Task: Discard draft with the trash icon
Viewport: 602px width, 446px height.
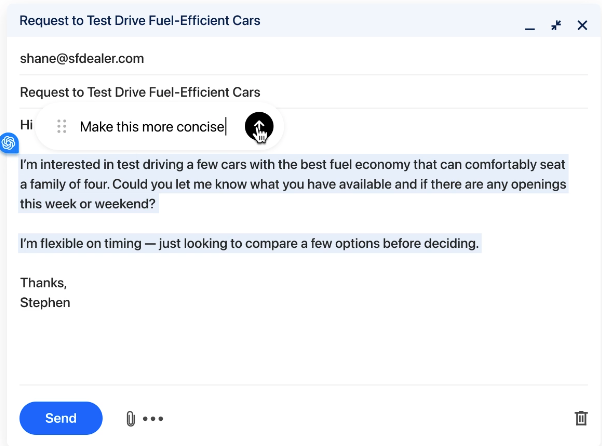Action: 581,419
